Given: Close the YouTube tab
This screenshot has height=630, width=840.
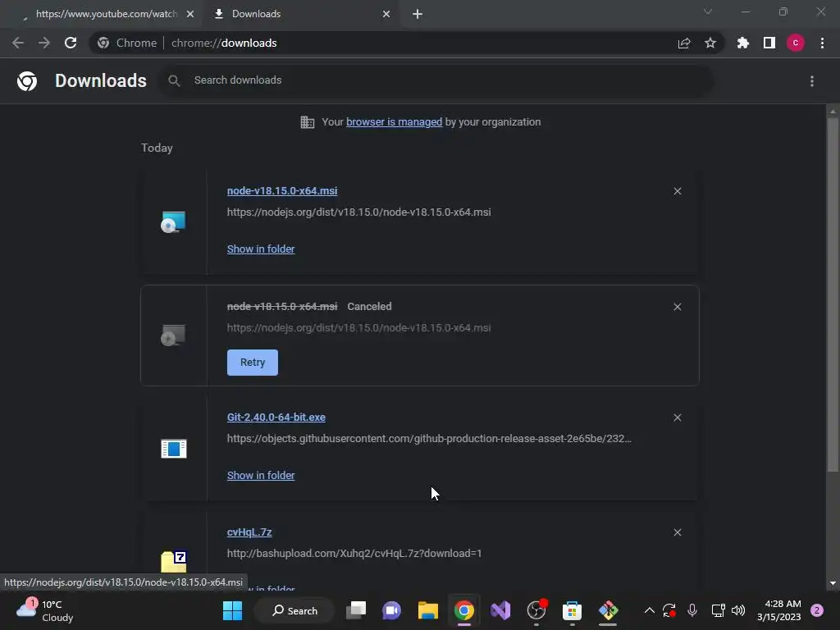Looking at the screenshot, I should (190, 14).
